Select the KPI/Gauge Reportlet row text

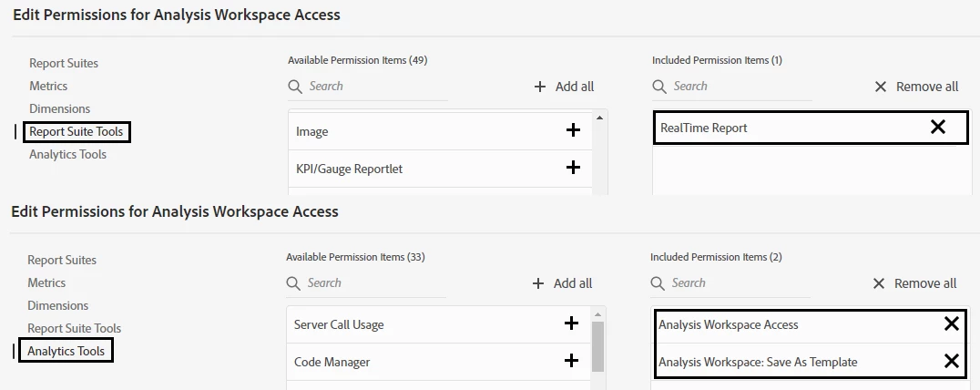coord(350,169)
